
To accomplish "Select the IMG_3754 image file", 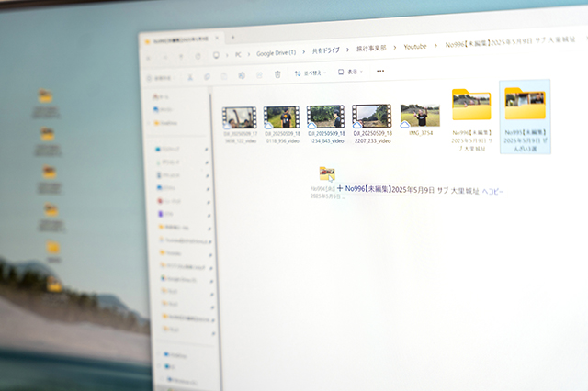I will tap(420, 116).
